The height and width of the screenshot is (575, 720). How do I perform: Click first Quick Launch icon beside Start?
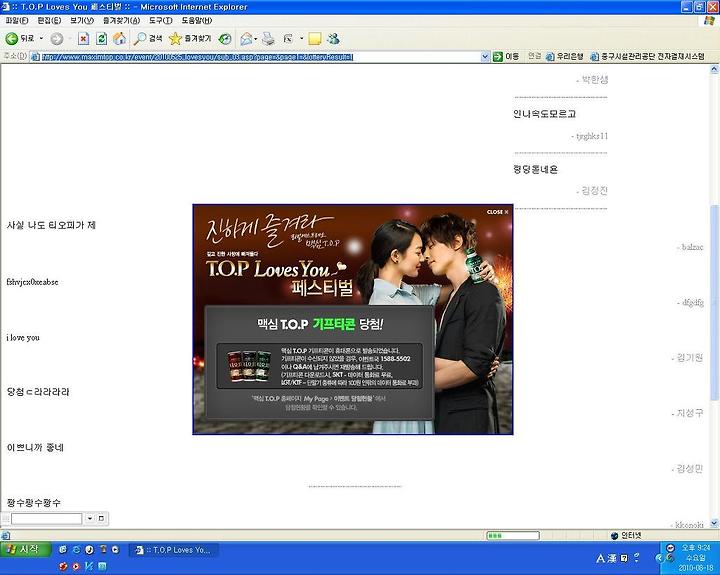[x=63, y=549]
